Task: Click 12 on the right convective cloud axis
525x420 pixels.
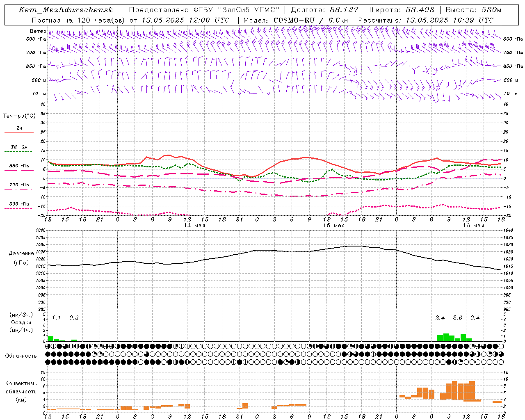Action: click(506, 372)
